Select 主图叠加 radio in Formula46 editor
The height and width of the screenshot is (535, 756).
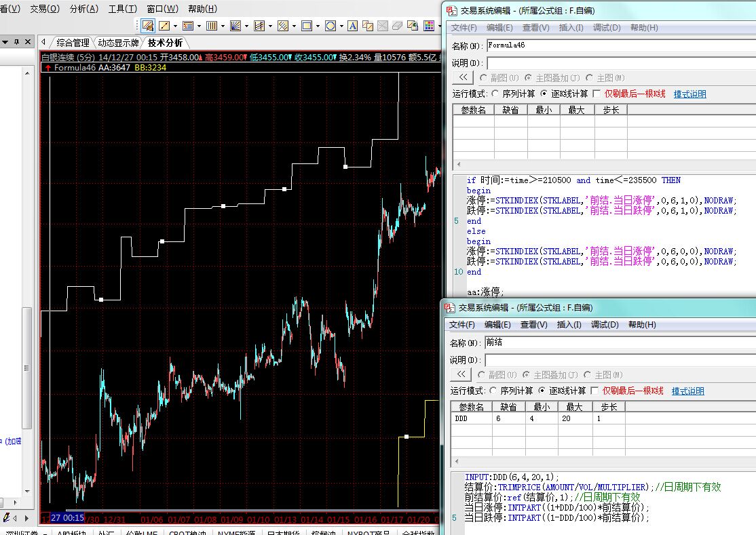coord(529,77)
